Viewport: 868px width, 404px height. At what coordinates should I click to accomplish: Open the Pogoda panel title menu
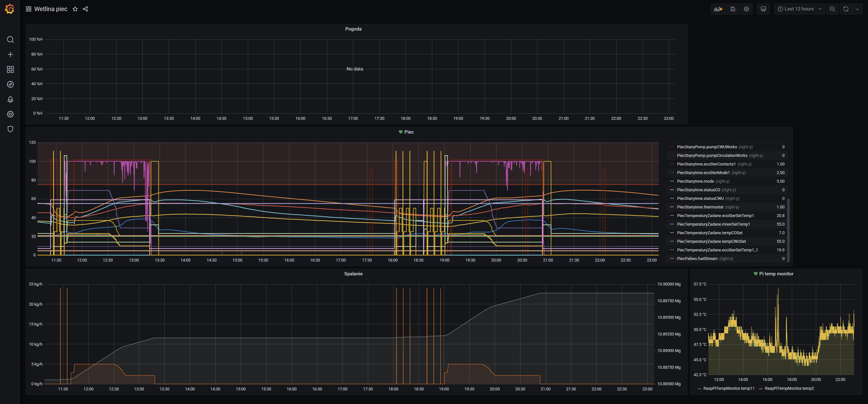pos(353,29)
